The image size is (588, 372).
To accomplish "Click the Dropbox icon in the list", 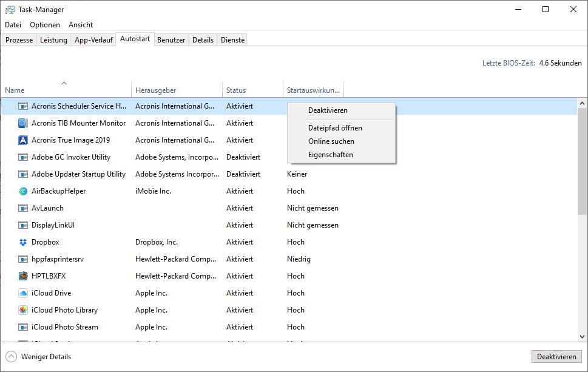I will click(x=23, y=242).
